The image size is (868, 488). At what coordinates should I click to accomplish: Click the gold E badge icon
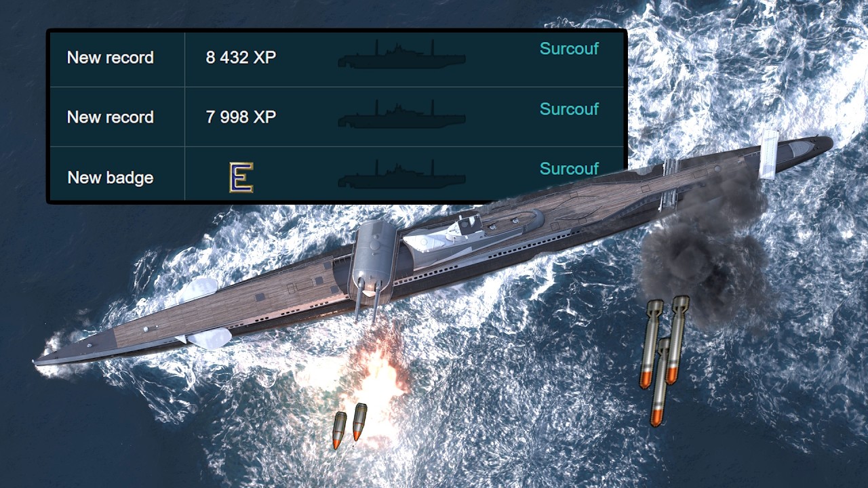click(x=241, y=178)
